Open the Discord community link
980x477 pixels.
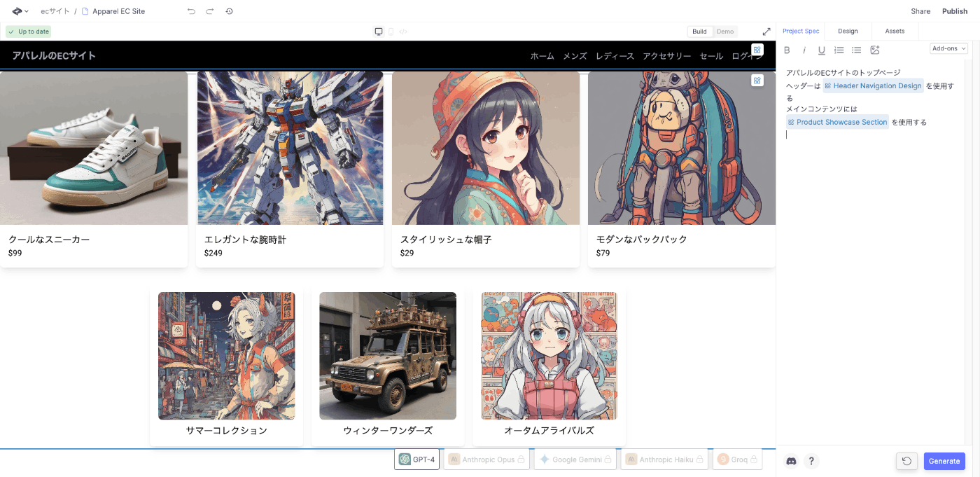click(x=792, y=461)
